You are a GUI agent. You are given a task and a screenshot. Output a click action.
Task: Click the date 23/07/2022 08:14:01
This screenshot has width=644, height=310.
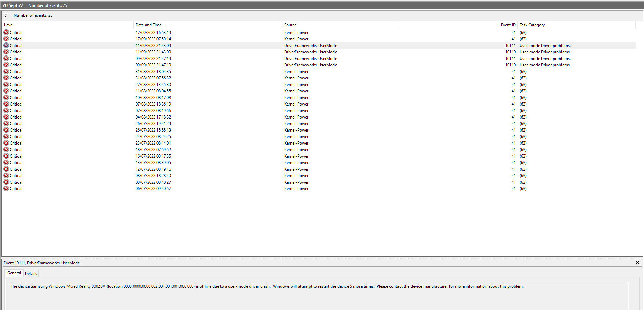153,143
